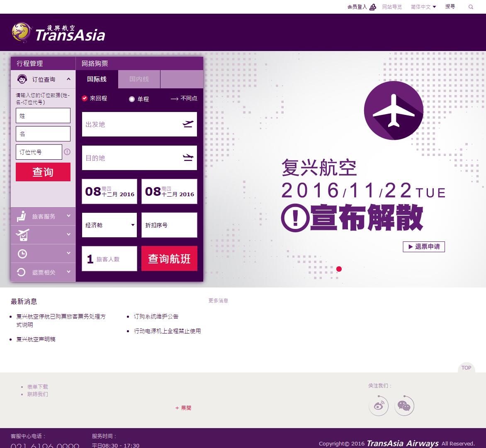Viewport: 486px width, 448px height.
Task: Expand the 旅客服务 section
Action: pos(43,216)
